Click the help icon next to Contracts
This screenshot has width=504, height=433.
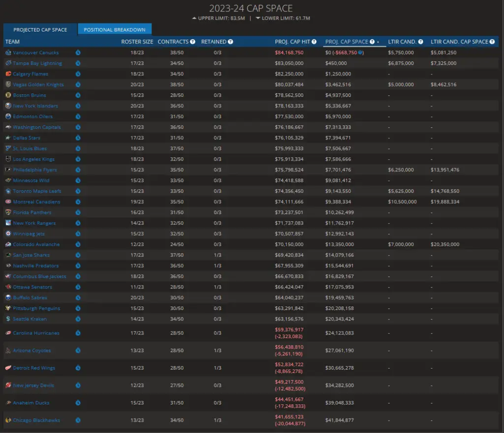pyautogui.click(x=192, y=42)
